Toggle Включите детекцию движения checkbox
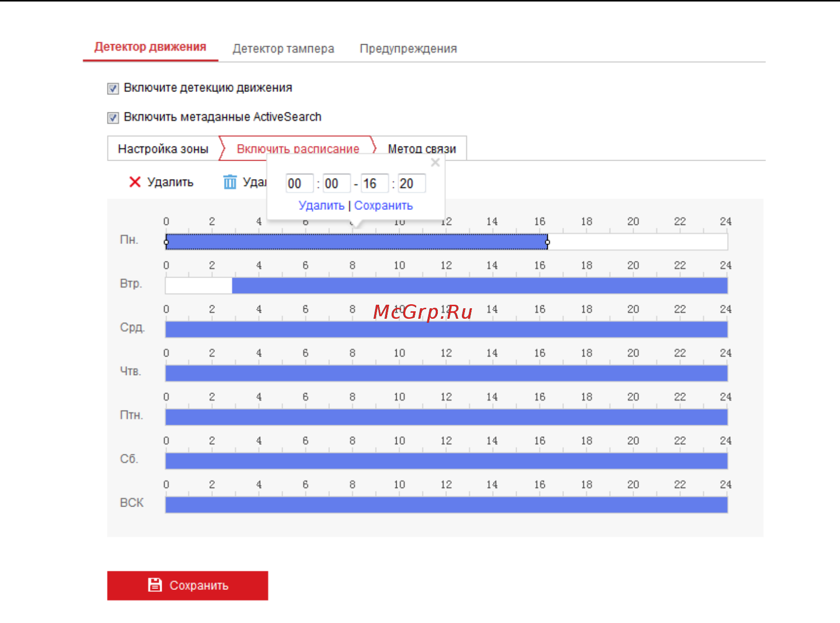This screenshot has width=840, height=623. coord(113,88)
